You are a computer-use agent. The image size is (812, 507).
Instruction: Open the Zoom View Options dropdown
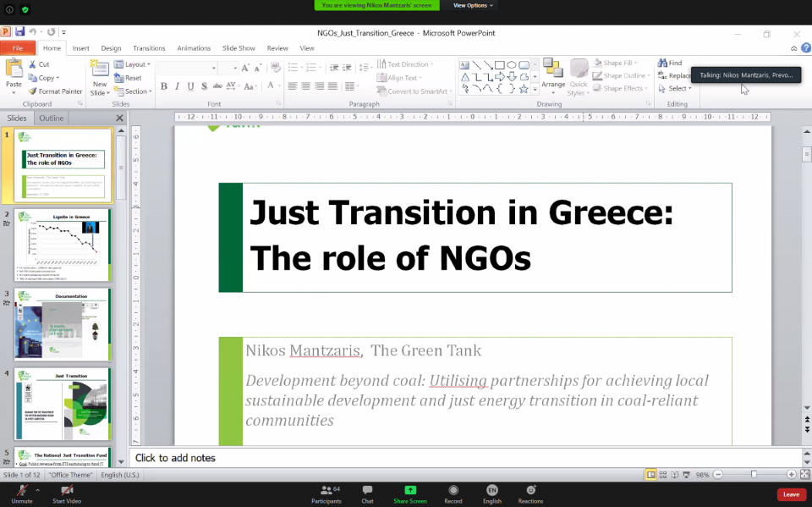click(x=473, y=5)
